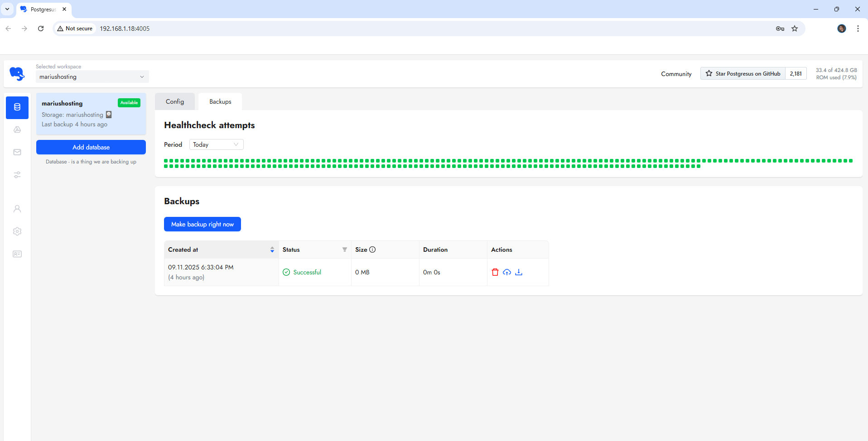The height and width of the screenshot is (441, 868).
Task: Open the Settings gear sidebar icon
Action: pos(17,231)
